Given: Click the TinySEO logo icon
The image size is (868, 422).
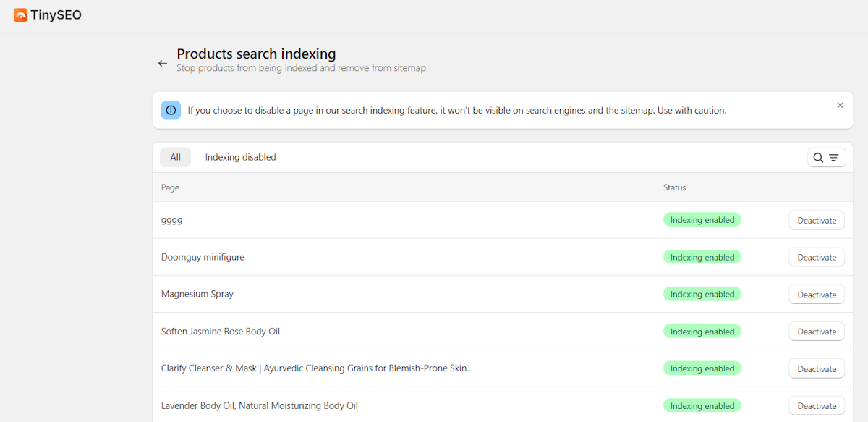Looking at the screenshot, I should 20,15.
